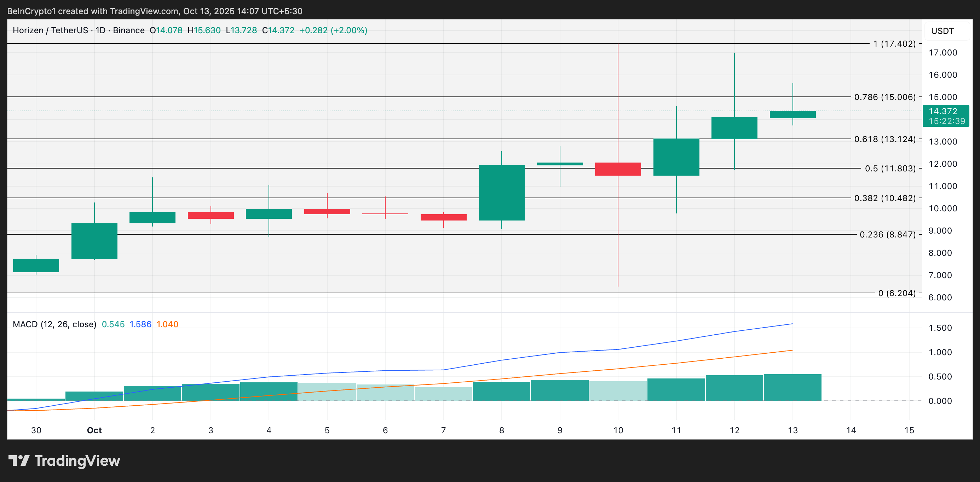Click the low value L13.728

(x=242, y=30)
